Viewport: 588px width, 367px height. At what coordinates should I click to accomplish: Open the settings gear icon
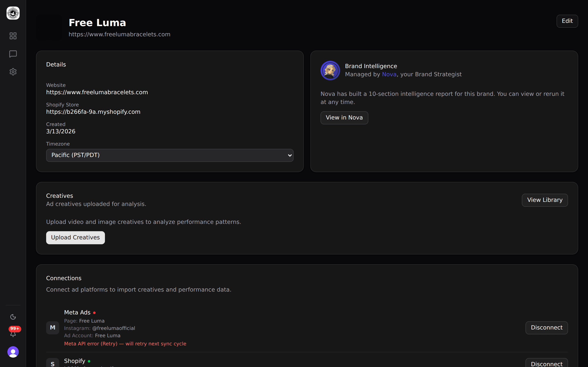[x=13, y=72]
